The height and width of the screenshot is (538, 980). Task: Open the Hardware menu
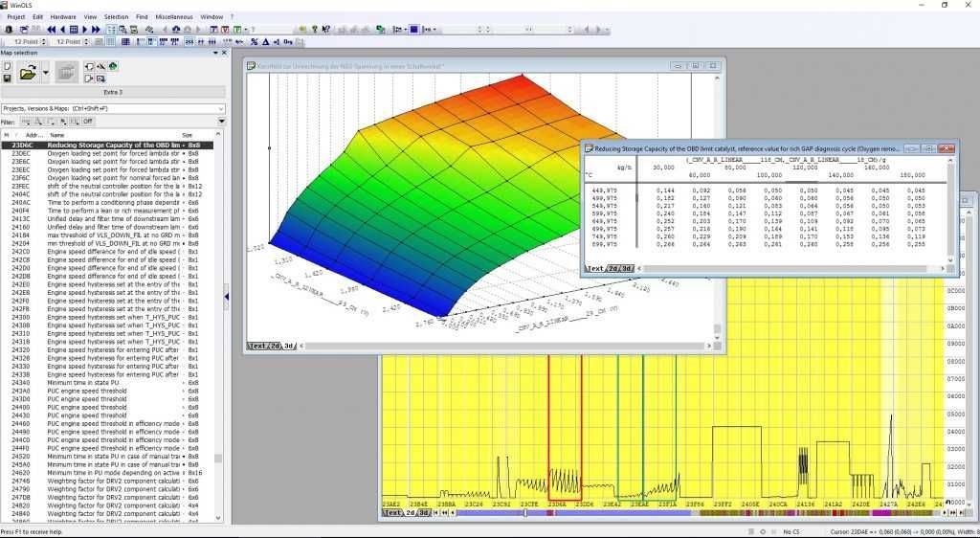click(x=63, y=17)
